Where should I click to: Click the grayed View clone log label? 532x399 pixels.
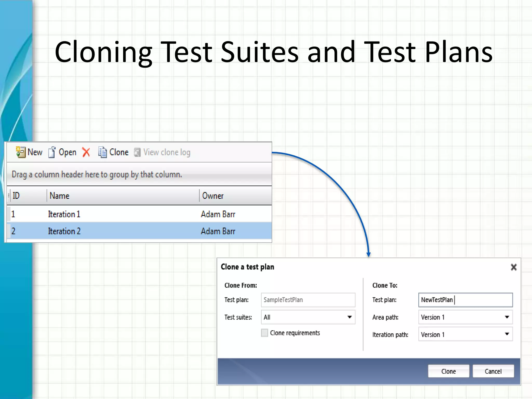point(167,152)
